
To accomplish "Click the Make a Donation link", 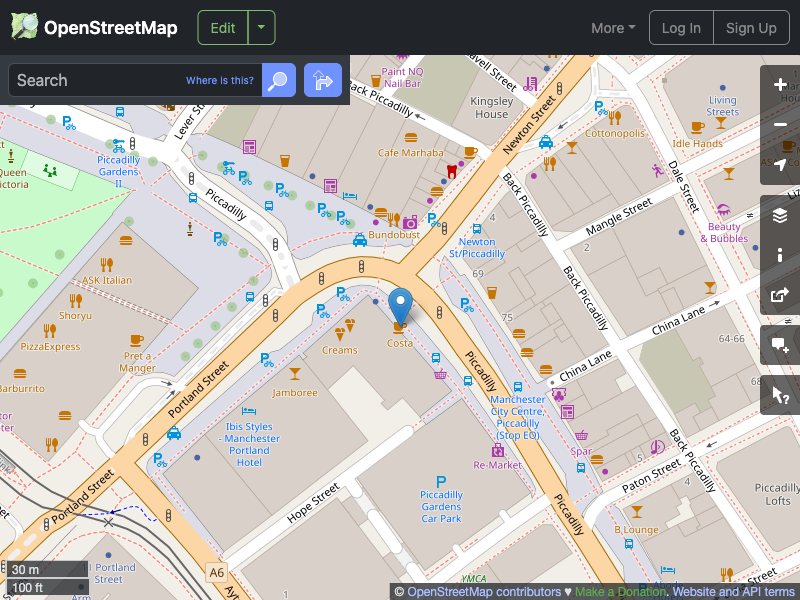I will pyautogui.click(x=620, y=591).
